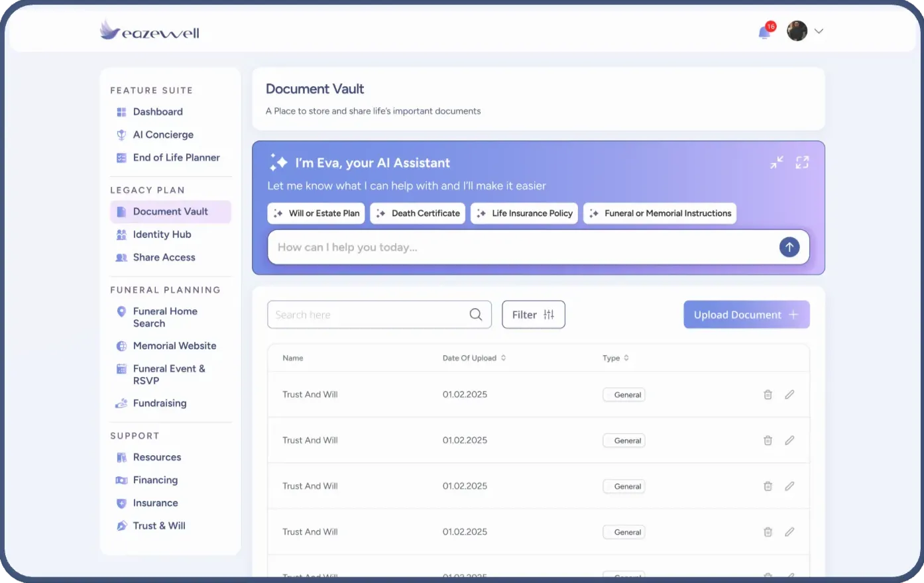Edit the fourth Trust And Will document
The height and width of the screenshot is (583, 924).
click(789, 532)
